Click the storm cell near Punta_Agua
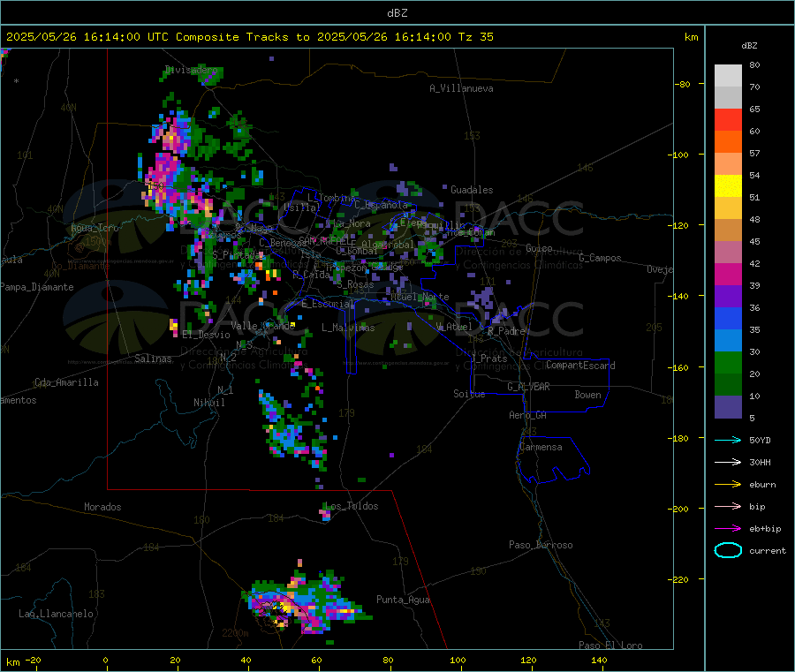795x672 pixels. (x=306, y=603)
